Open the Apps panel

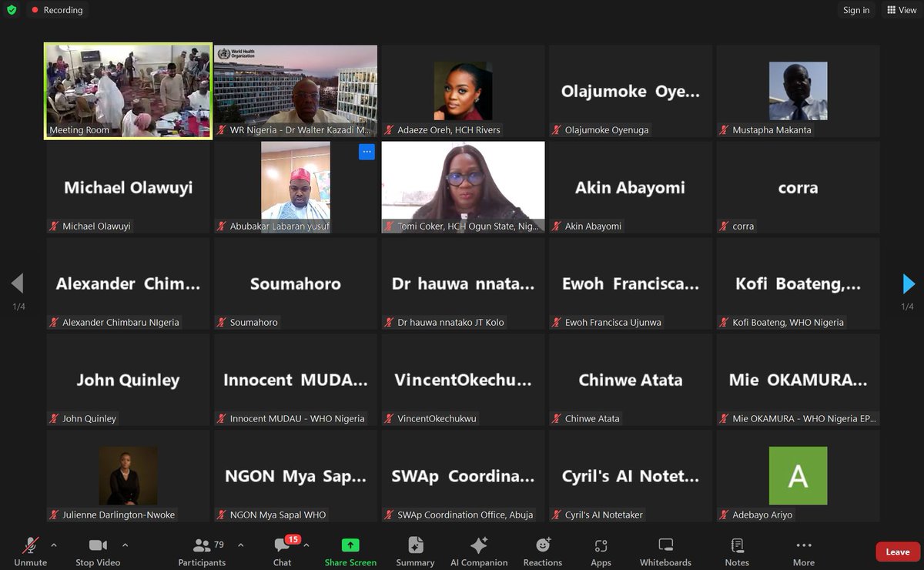(601, 551)
